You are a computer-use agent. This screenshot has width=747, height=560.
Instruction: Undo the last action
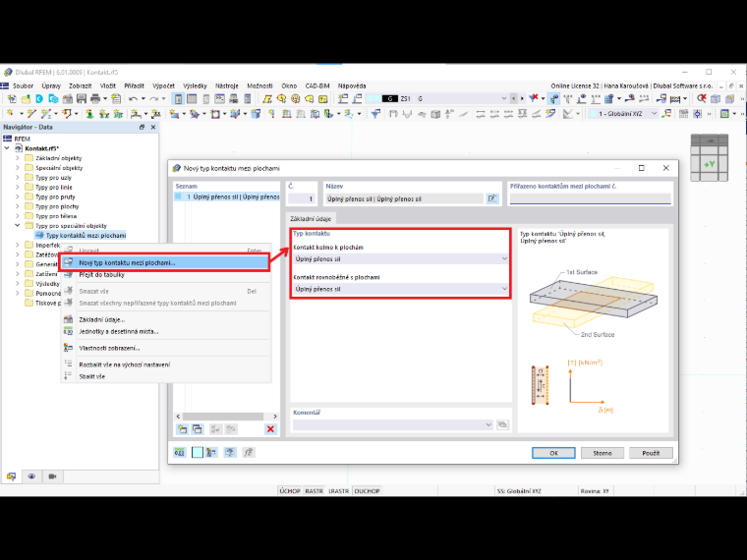click(133, 99)
